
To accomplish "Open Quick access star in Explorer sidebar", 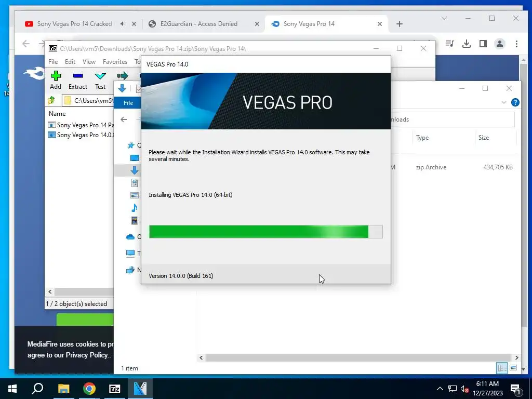I will tap(130, 145).
